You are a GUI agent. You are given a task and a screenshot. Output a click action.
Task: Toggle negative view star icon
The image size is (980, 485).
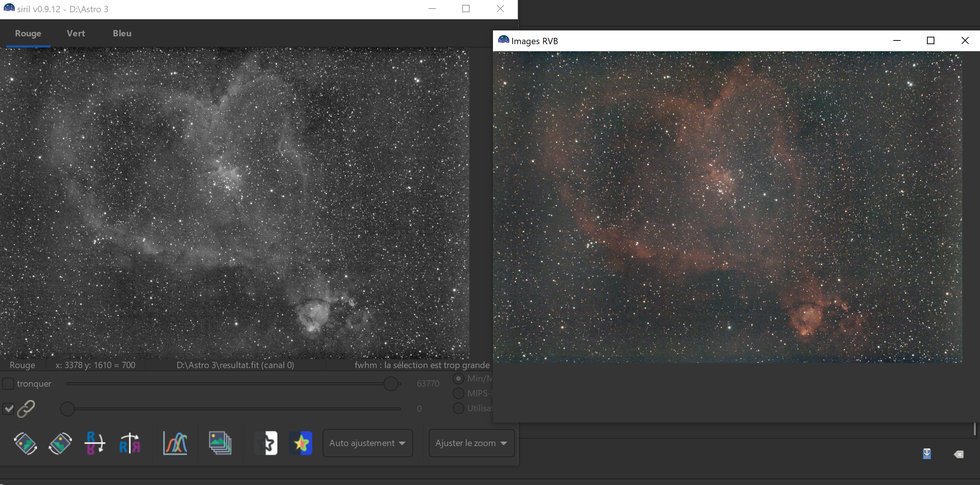[266, 443]
